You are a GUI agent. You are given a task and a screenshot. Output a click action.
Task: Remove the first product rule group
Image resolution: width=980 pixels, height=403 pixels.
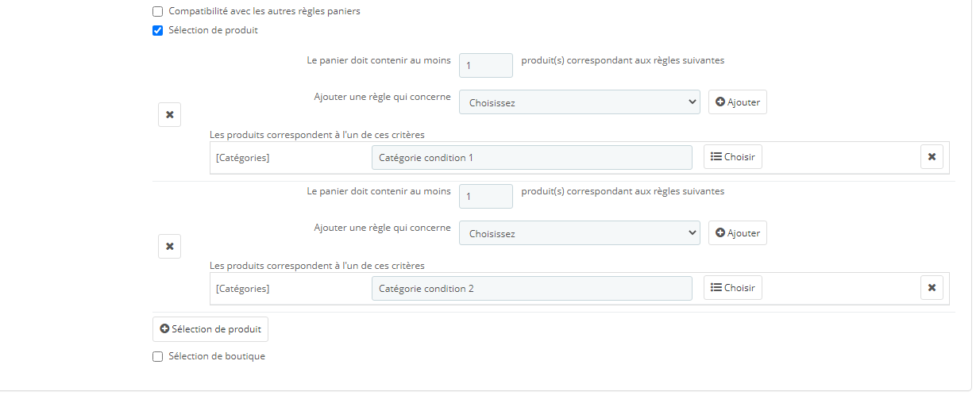coord(170,114)
